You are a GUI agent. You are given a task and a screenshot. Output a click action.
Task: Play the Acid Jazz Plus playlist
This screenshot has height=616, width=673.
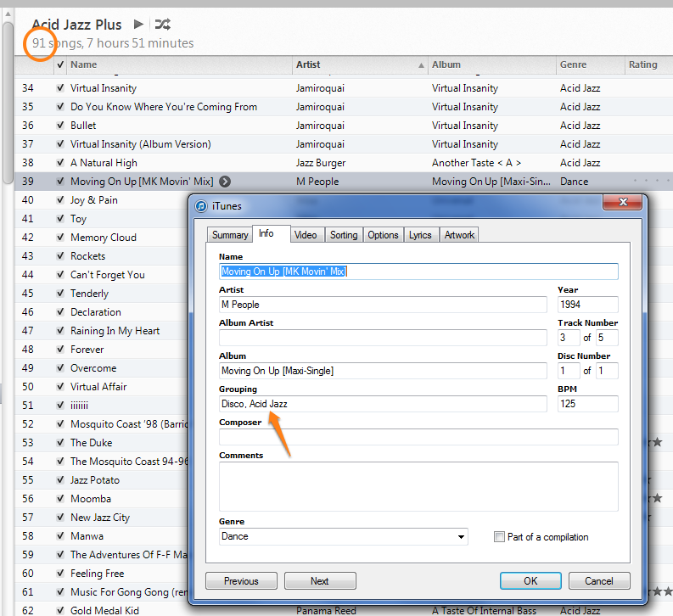point(138,24)
